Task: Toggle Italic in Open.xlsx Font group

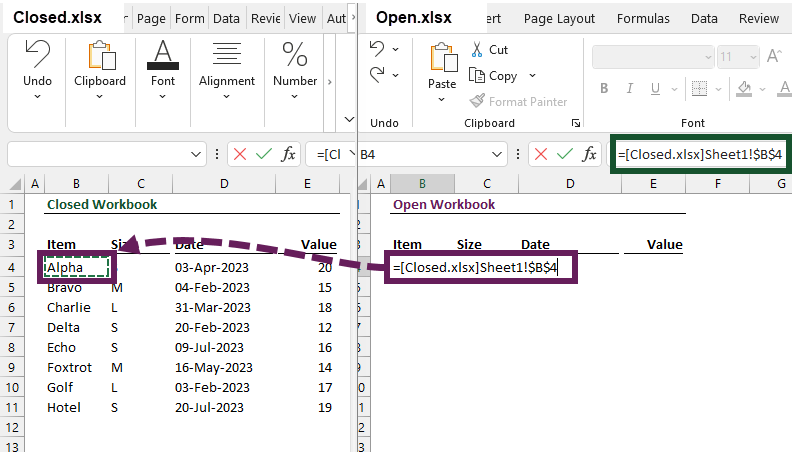Action: point(629,89)
